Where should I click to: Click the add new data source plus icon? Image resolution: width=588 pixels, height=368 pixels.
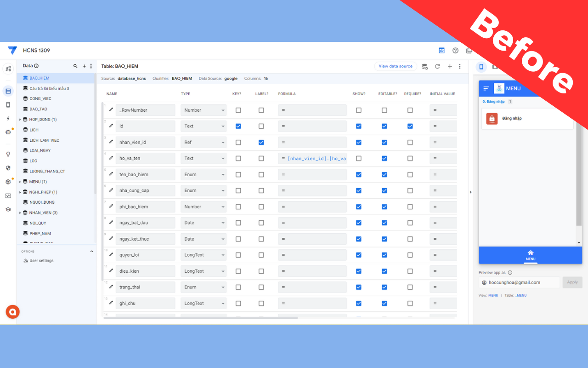(x=450, y=66)
